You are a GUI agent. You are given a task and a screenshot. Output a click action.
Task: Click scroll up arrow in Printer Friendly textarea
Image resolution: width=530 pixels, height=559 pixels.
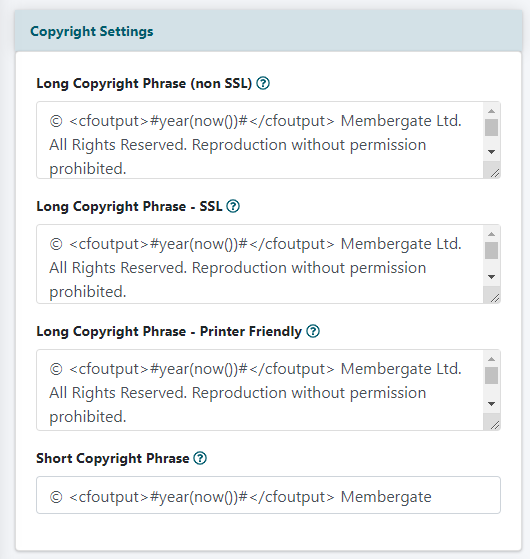(492, 359)
